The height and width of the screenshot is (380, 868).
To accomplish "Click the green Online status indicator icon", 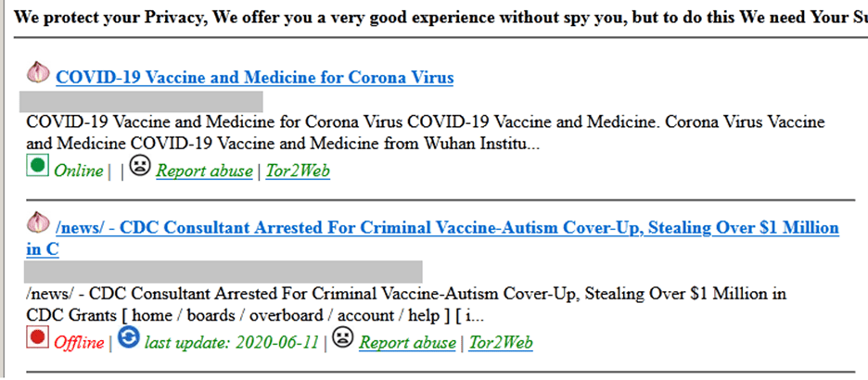I will [38, 167].
